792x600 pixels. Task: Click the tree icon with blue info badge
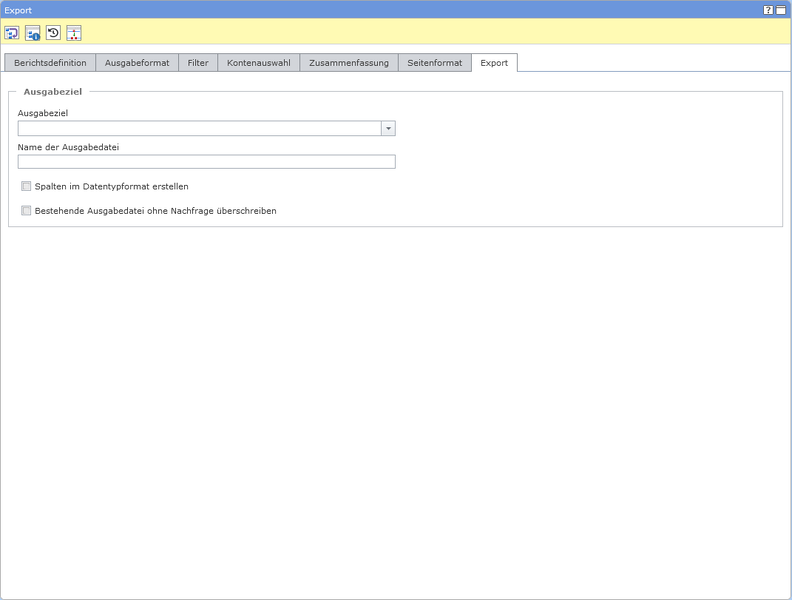pyautogui.click(x=33, y=33)
